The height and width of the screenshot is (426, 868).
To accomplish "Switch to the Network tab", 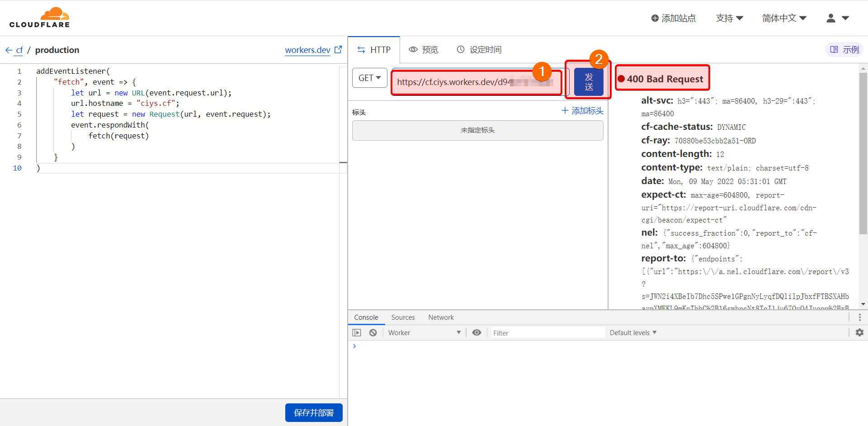I will (x=441, y=317).
